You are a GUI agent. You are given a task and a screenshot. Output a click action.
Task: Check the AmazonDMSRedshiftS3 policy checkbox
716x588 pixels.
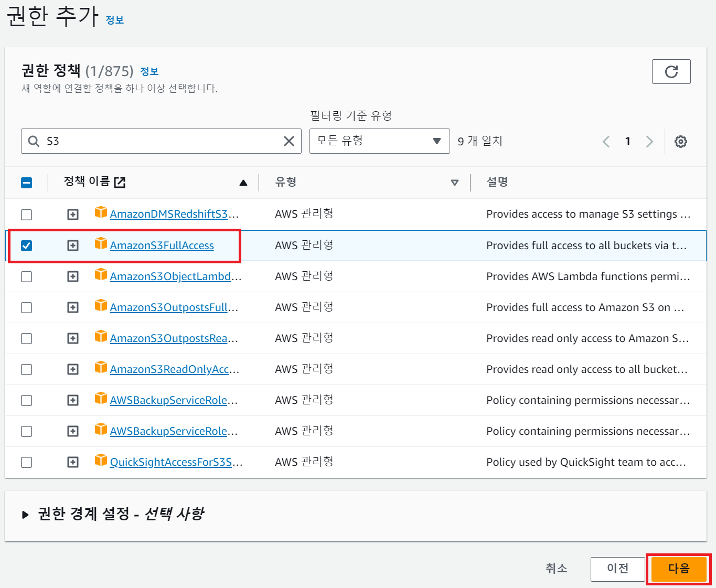(26, 215)
